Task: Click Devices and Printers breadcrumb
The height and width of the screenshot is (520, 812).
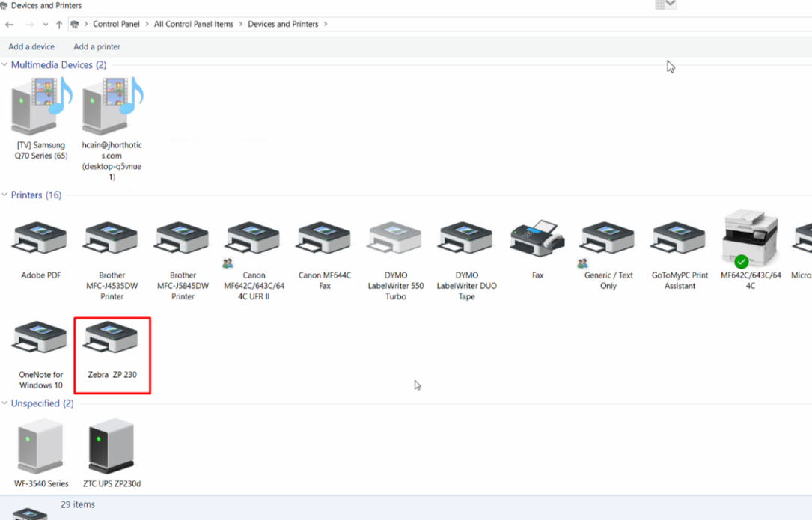Action: pos(283,24)
